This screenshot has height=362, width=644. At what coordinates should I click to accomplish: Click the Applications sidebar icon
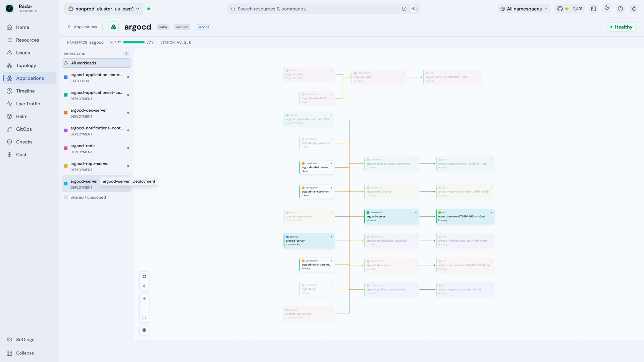coord(9,78)
